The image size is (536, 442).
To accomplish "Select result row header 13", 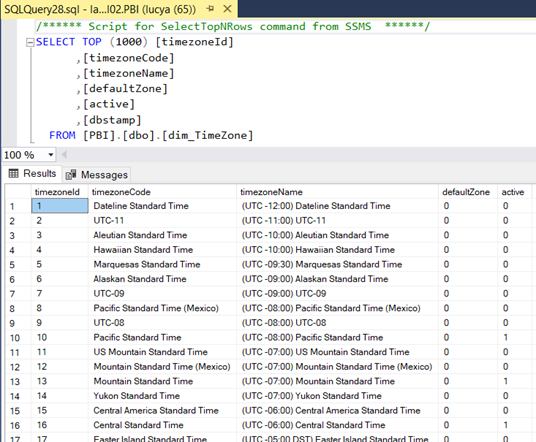I will pyautogui.click(x=18, y=381).
